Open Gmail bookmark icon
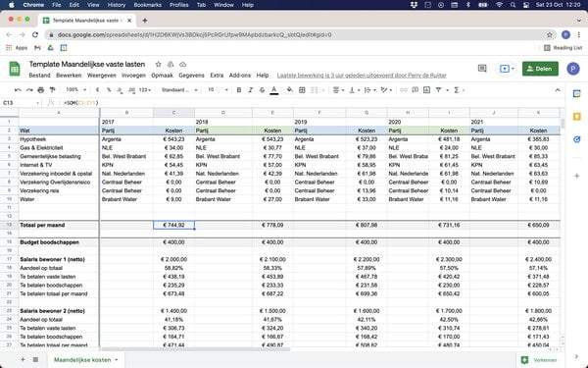 pyautogui.click(x=37, y=48)
